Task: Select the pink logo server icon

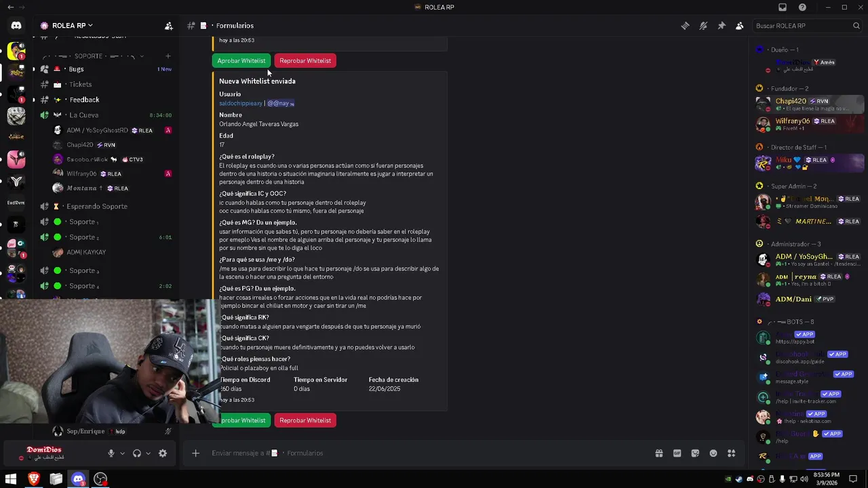Action: point(16,159)
